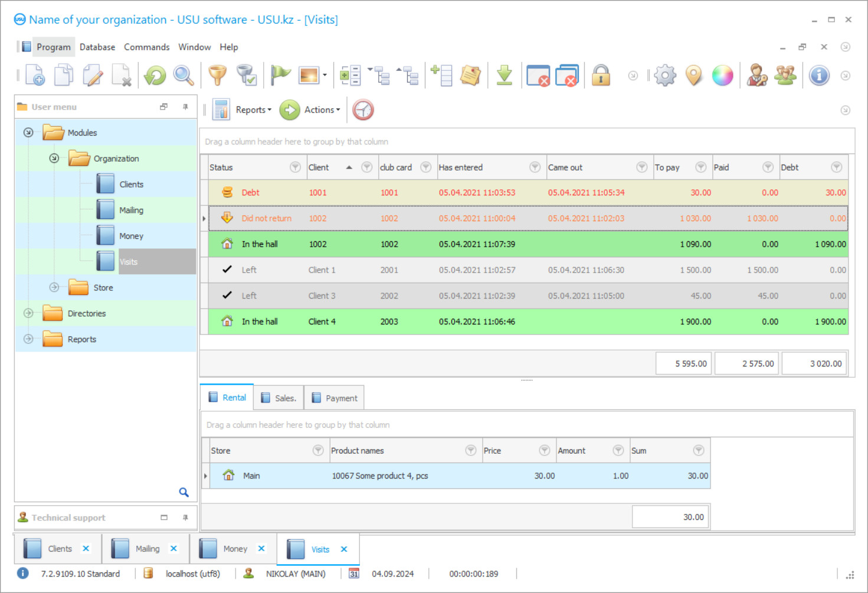Click the info icon at toolbar's right end
Screen dimensions: 868x593
[x=819, y=75]
